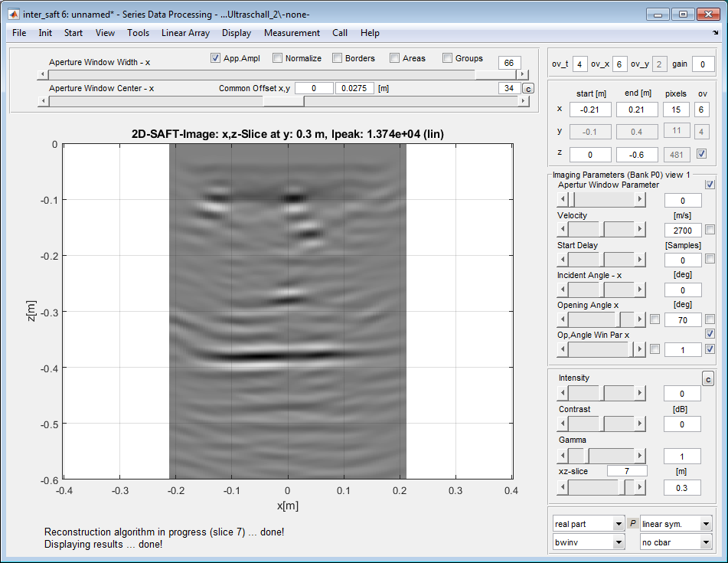Open the Call menu

[339, 33]
